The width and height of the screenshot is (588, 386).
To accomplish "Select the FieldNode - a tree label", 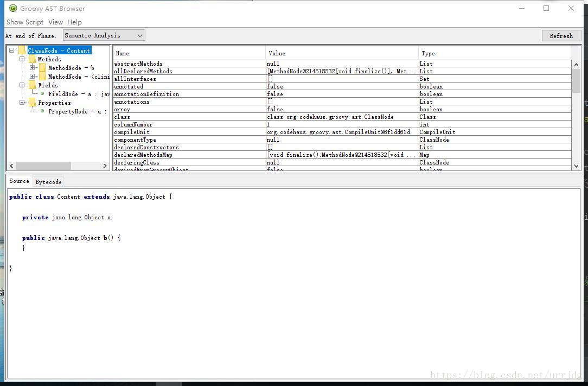I will (x=79, y=94).
